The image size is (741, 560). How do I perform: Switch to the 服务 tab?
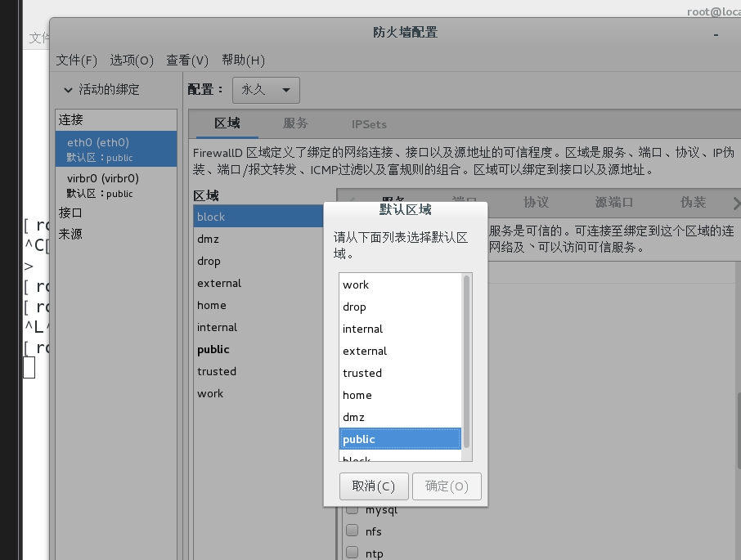pos(295,123)
